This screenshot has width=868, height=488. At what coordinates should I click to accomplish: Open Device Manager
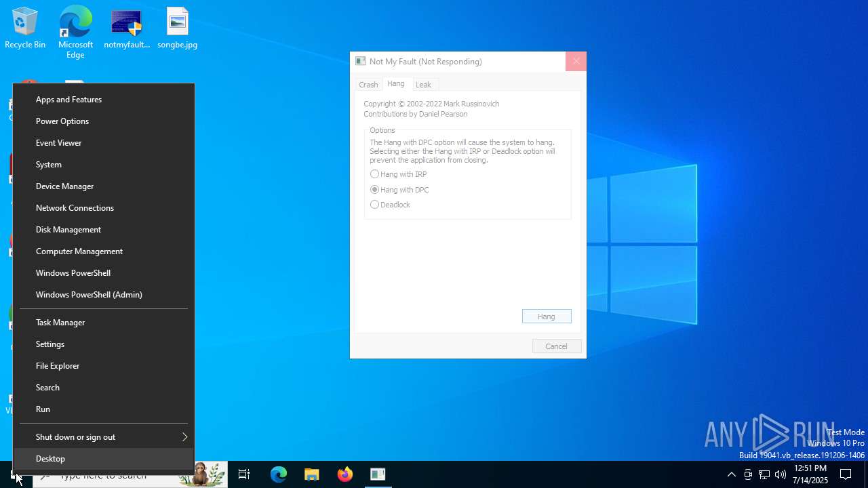[x=104, y=186]
